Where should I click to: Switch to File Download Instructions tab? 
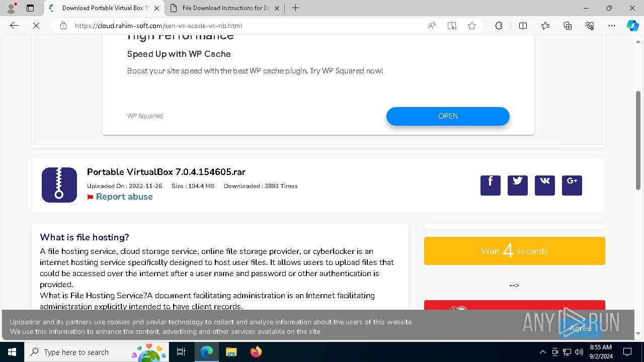click(x=225, y=8)
